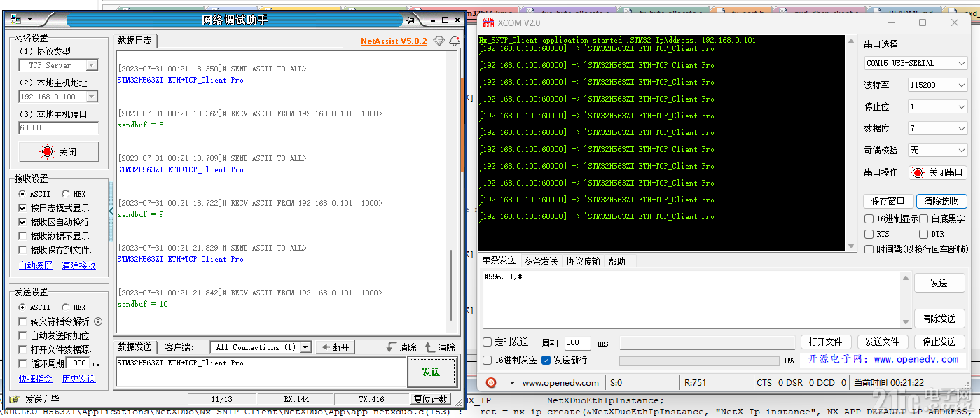Collapse the NetAssist left settings panel arrow
This screenshot has height=418, width=980.
111,210
